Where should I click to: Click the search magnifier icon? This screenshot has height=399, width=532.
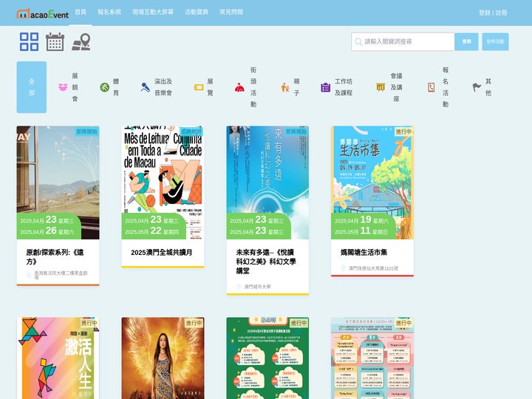358,41
